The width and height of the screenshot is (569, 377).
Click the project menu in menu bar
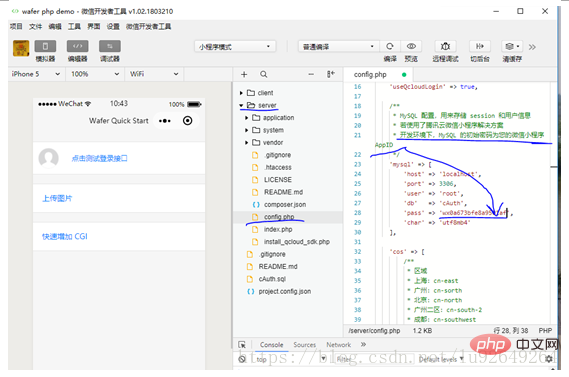pos(16,26)
